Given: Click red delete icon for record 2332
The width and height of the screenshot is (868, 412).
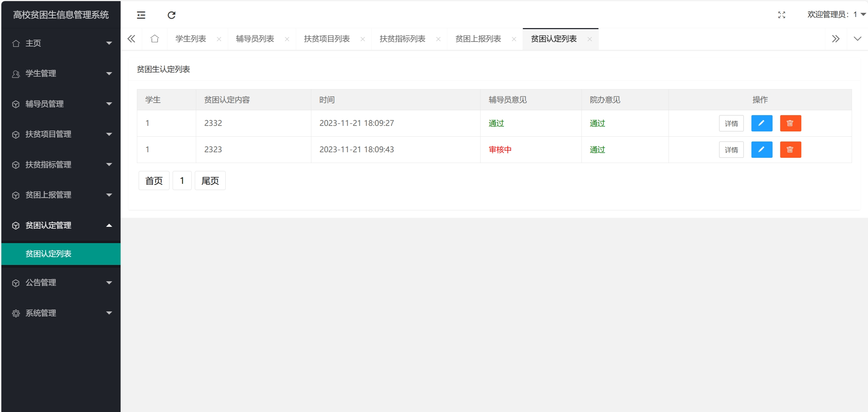Looking at the screenshot, I should 790,123.
